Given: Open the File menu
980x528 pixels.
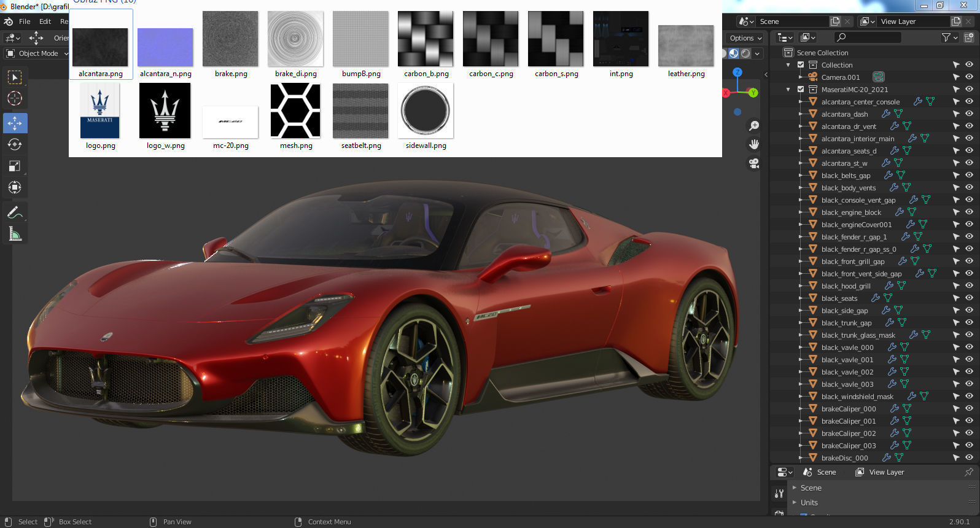Looking at the screenshot, I should point(25,21).
